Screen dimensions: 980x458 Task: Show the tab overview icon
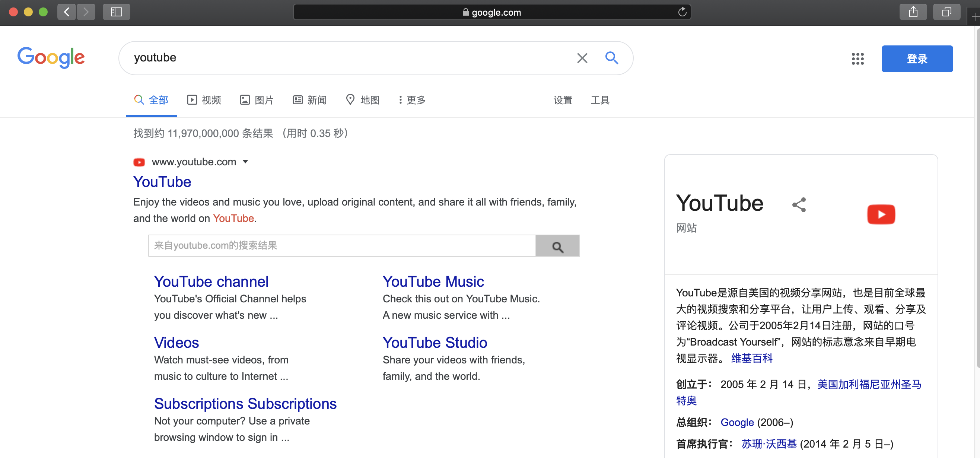[946, 12]
